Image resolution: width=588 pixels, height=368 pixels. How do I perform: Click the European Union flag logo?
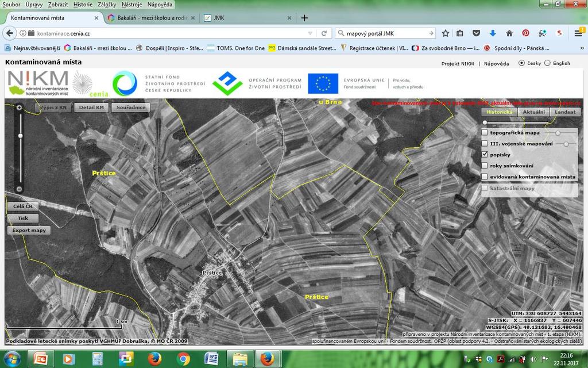click(x=323, y=83)
